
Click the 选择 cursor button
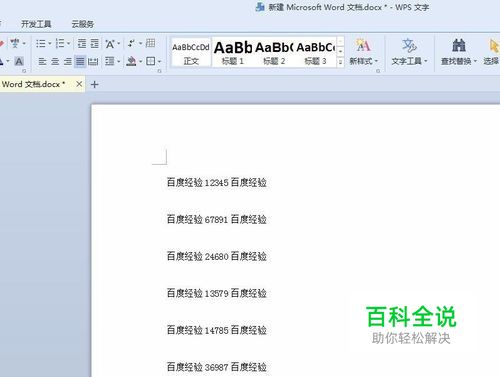point(492,52)
